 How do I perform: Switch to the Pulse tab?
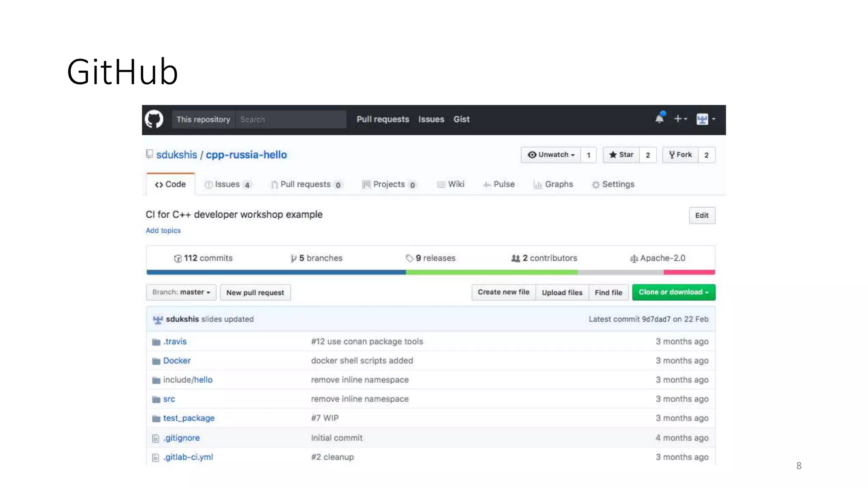pos(498,185)
